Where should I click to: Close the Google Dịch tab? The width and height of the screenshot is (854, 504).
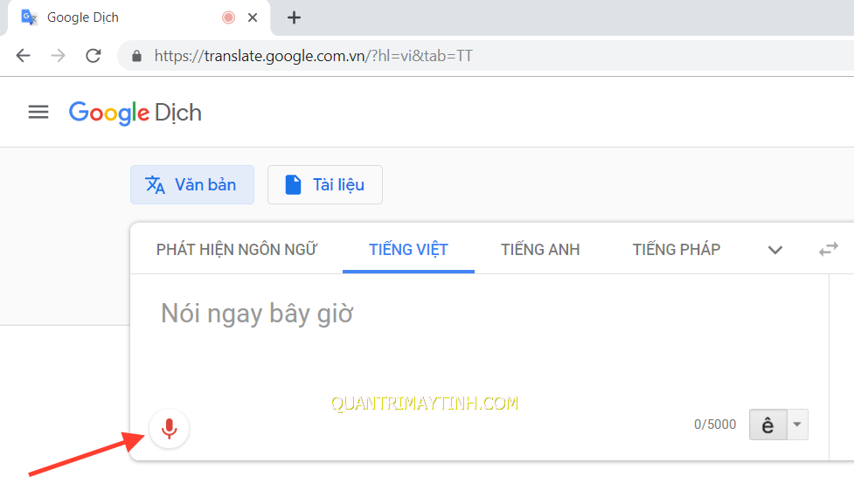pyautogui.click(x=252, y=17)
